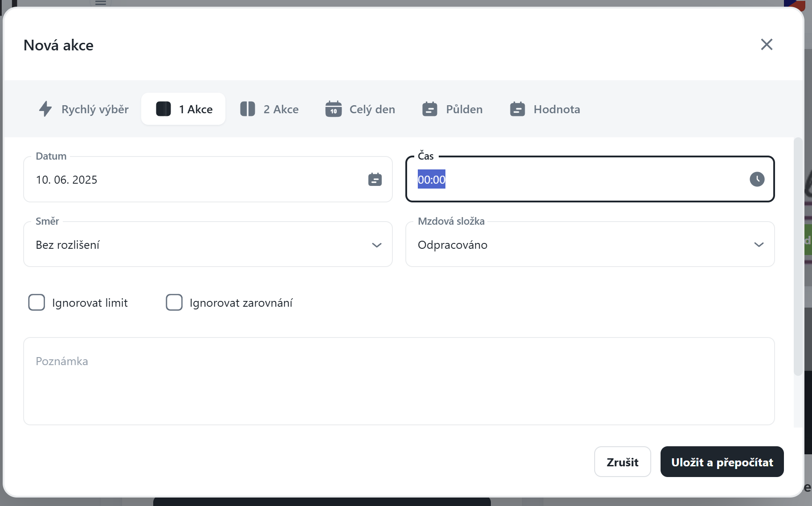This screenshot has height=506, width=812.
Task: Open the date picker calendar icon
Action: pos(375,179)
